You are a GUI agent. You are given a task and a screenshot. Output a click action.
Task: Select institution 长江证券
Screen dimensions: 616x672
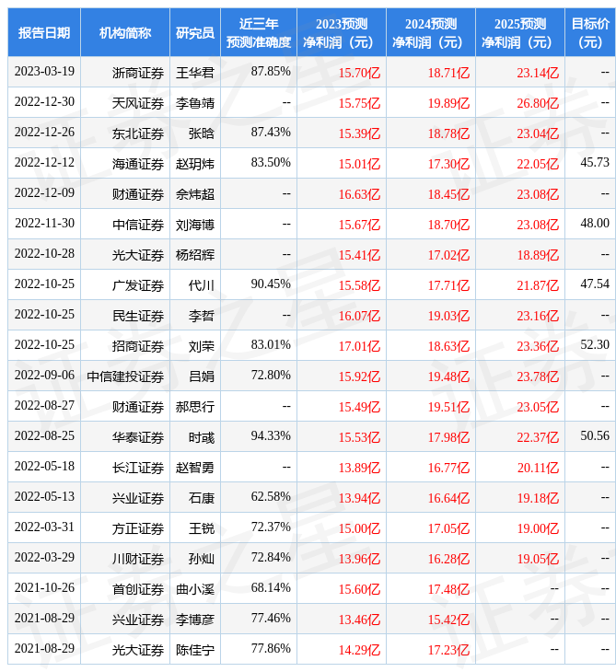coord(138,468)
